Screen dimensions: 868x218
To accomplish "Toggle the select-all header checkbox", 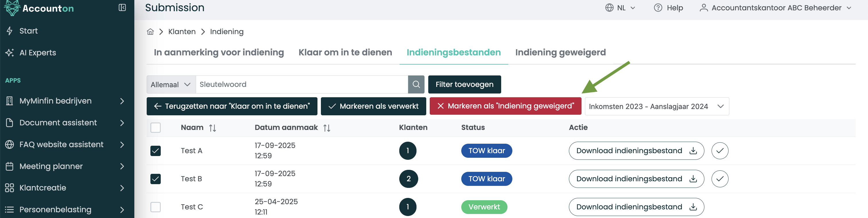I will 155,128.
